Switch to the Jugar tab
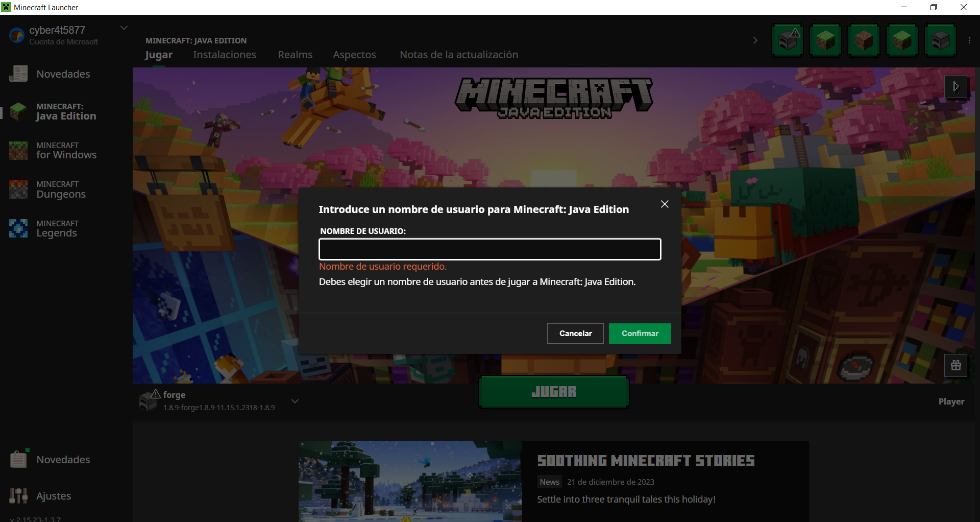The image size is (980, 522). pyautogui.click(x=159, y=55)
